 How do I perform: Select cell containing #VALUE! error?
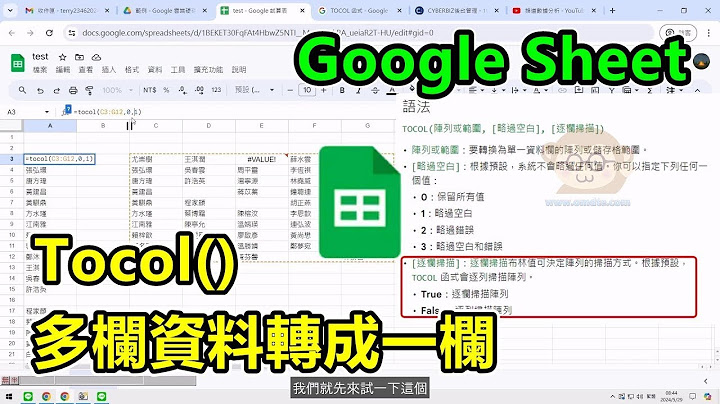(261, 159)
